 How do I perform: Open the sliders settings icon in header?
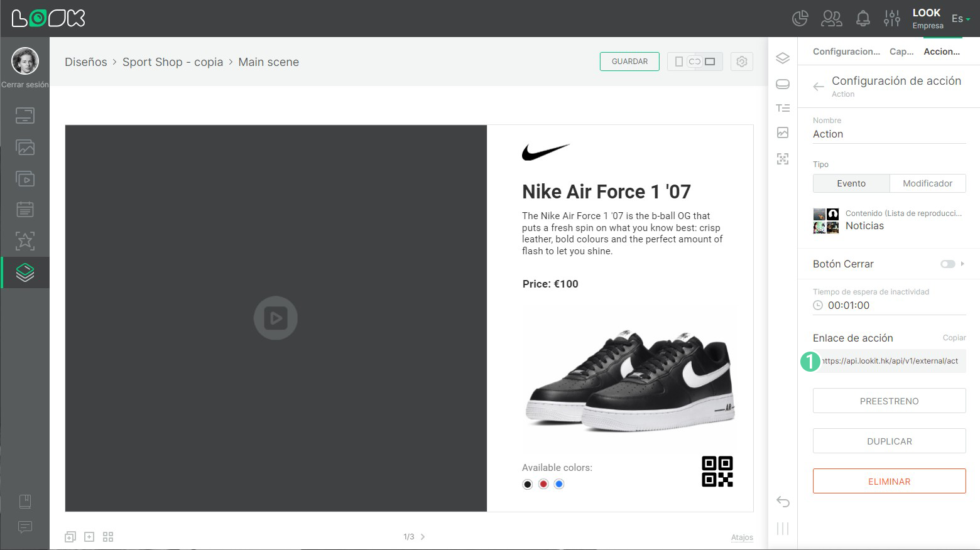coord(892,19)
